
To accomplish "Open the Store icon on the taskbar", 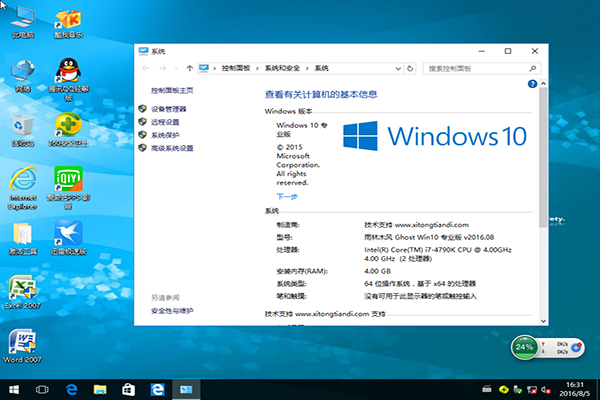I will coord(128,390).
